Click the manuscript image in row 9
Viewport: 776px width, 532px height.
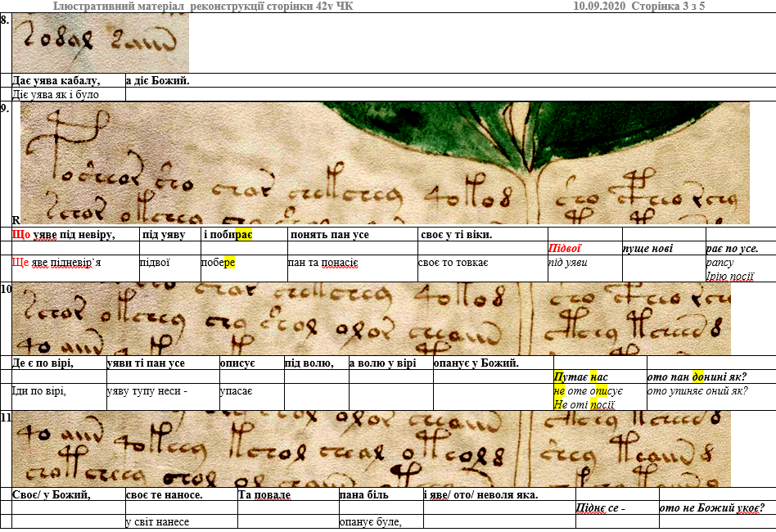[385, 164]
